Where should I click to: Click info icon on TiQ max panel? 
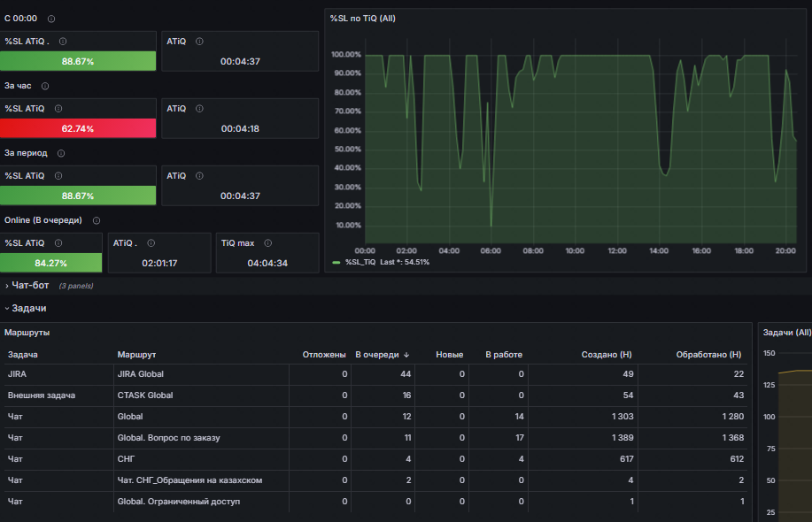(267, 243)
